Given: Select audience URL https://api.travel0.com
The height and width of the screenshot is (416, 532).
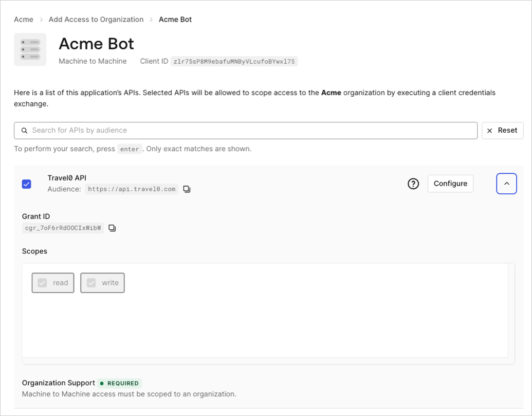Looking at the screenshot, I should [132, 189].
